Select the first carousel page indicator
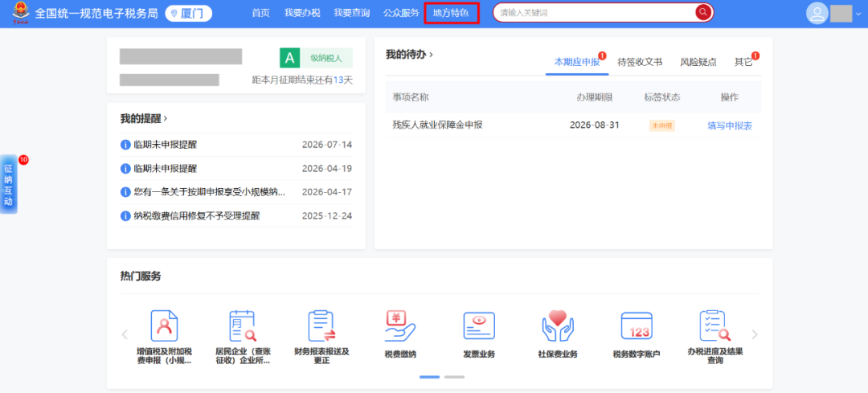The height and width of the screenshot is (393, 868). point(429,377)
